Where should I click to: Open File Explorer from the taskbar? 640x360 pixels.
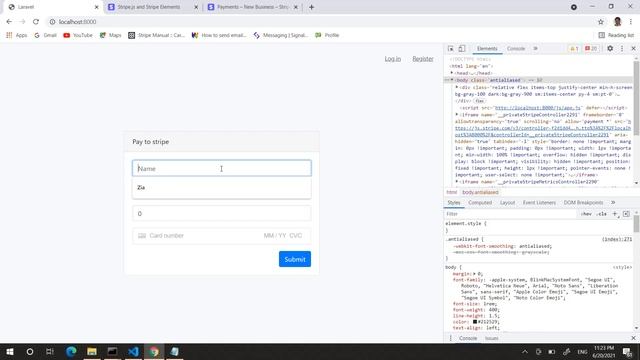tap(92, 351)
